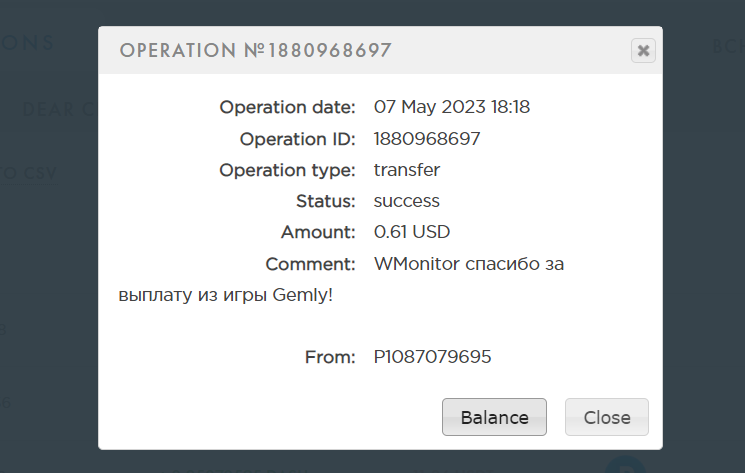Click the amount value 0.61 USD

click(x=412, y=232)
